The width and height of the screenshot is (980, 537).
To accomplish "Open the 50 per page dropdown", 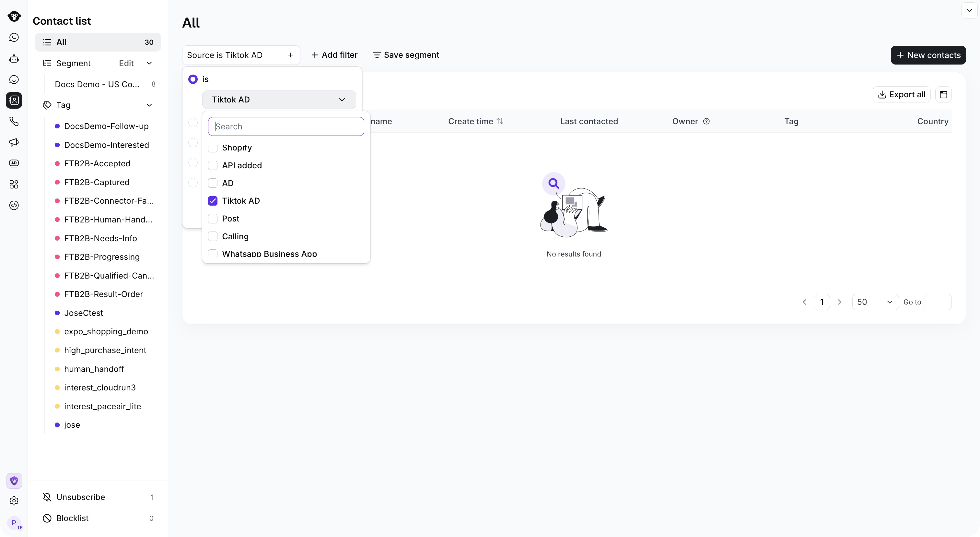I will 875,302.
